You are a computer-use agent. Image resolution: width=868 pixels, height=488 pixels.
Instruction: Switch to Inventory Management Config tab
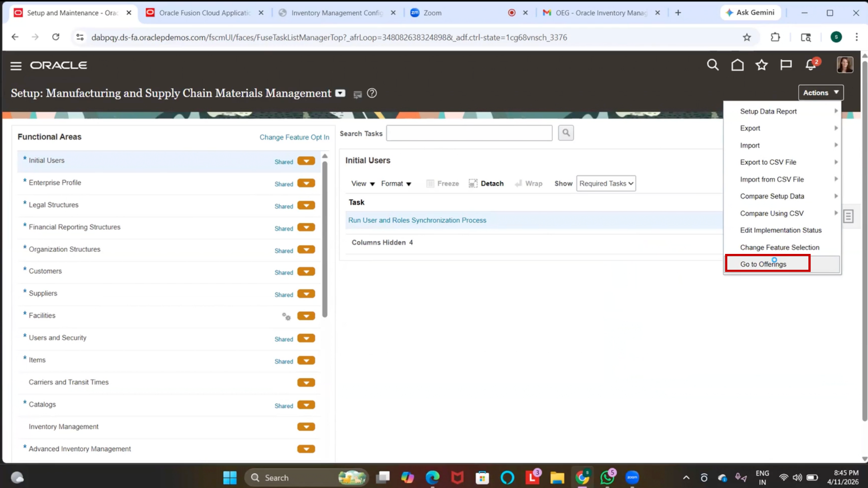pyautogui.click(x=337, y=13)
